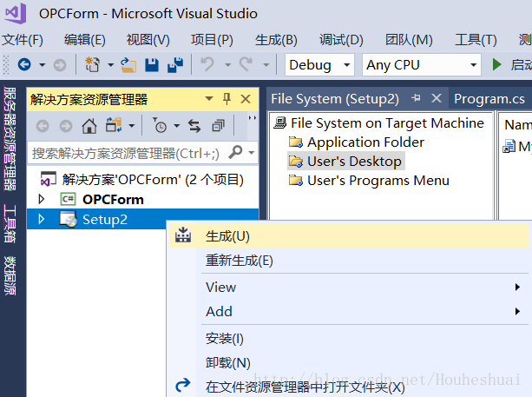Viewport: 532px width, 397px height.
Task: Open the 团队(M) menu
Action: tap(409, 40)
